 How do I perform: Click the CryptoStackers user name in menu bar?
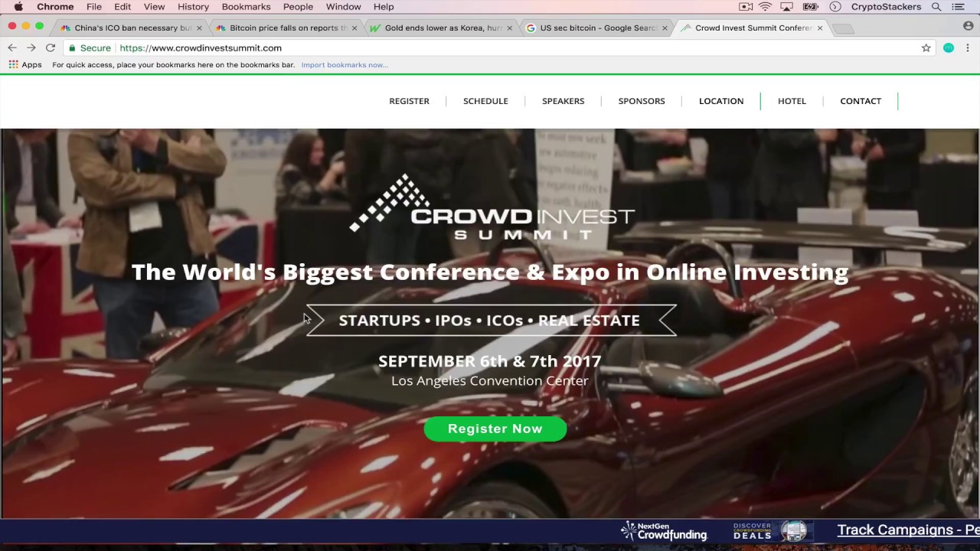886,7
